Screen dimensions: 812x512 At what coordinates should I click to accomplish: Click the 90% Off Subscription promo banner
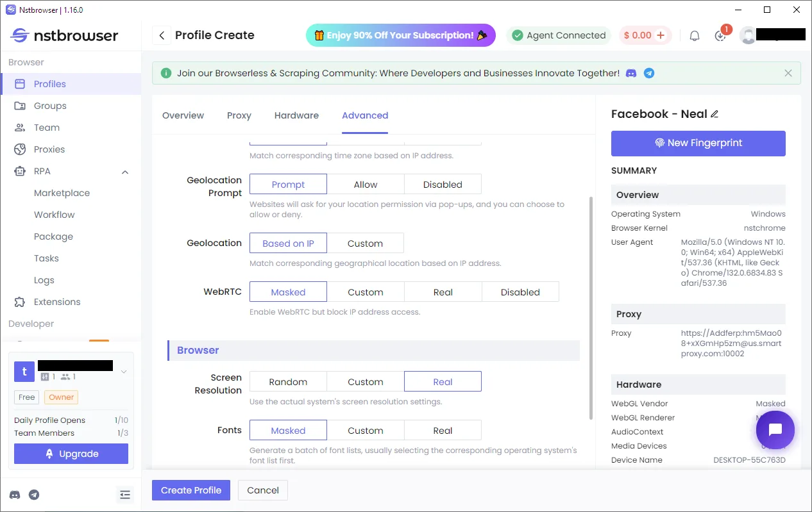(401, 35)
